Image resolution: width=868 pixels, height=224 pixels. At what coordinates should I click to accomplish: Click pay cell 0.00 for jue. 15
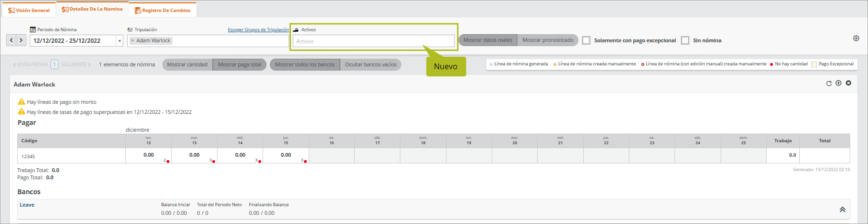[x=286, y=155]
